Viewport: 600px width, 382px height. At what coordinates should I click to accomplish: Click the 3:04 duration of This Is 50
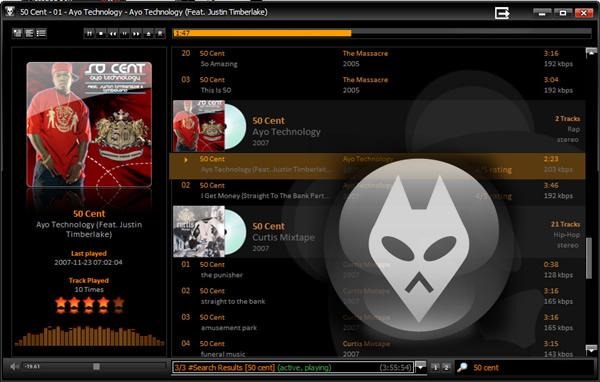tap(551, 80)
